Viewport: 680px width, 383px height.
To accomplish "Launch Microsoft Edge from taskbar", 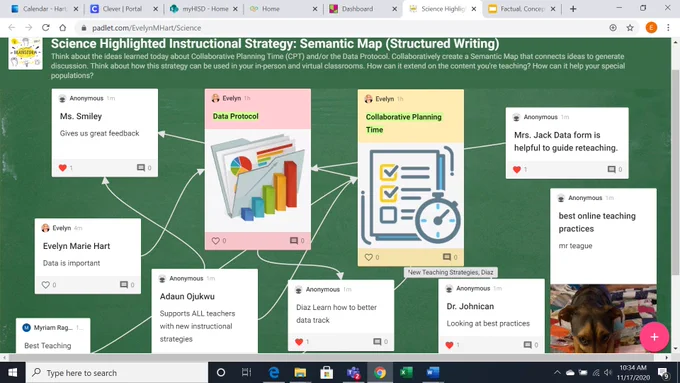I will (x=274, y=373).
